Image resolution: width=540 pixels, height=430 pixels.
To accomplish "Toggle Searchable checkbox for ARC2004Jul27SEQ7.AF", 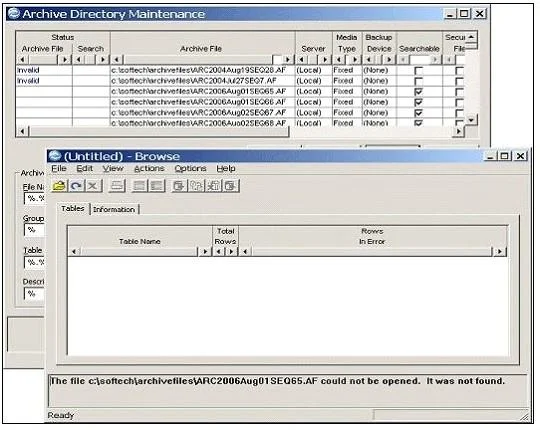I will (418, 81).
